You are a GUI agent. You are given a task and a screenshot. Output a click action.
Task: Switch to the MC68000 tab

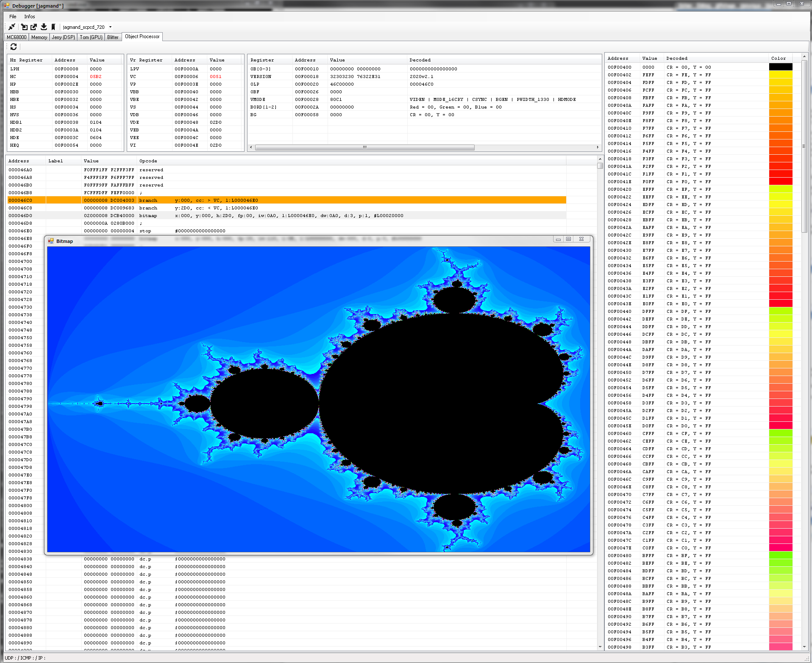[17, 37]
